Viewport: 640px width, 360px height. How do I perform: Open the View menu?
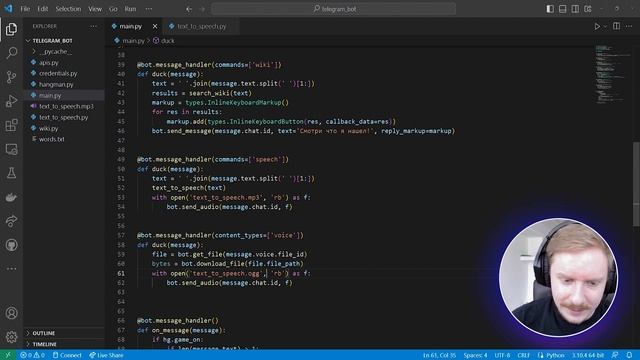(95, 9)
